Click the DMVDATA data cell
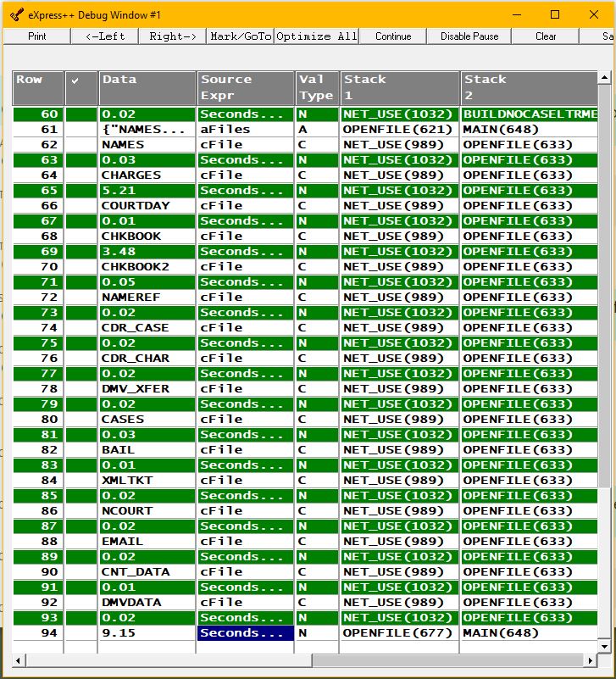The width and height of the screenshot is (616, 679). (x=147, y=603)
